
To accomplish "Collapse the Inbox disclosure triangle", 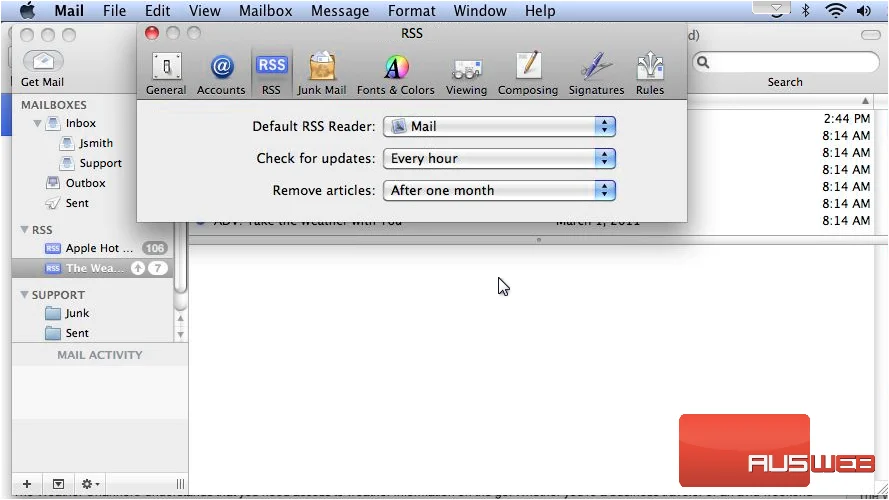I will pos(37,123).
